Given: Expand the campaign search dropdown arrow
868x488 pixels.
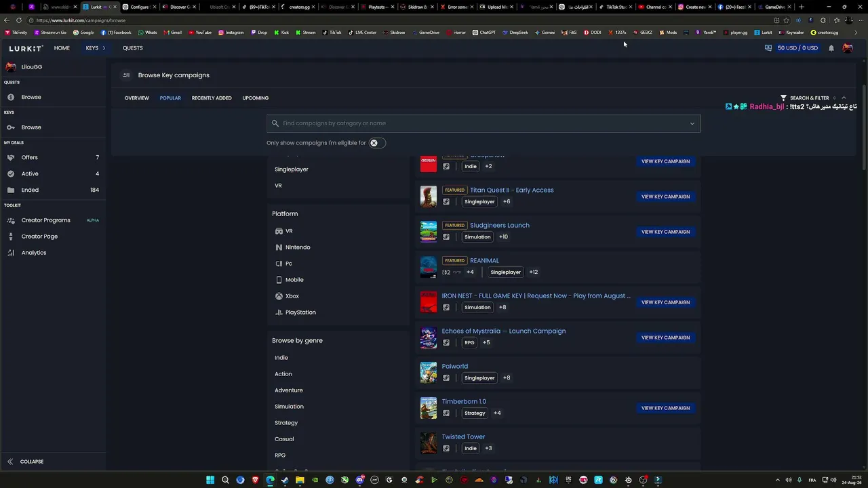Looking at the screenshot, I should [x=692, y=123].
